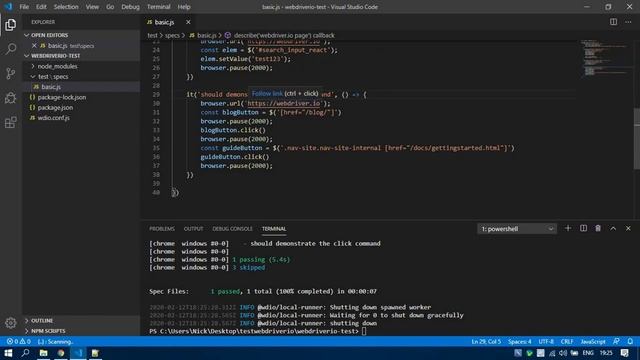Change encoding via UTF-8 status item
640x360 pixels.
tap(546, 342)
